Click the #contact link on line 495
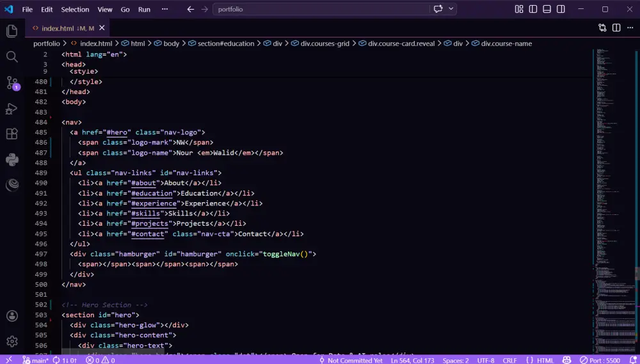The width and height of the screenshot is (640, 364). pos(148,234)
